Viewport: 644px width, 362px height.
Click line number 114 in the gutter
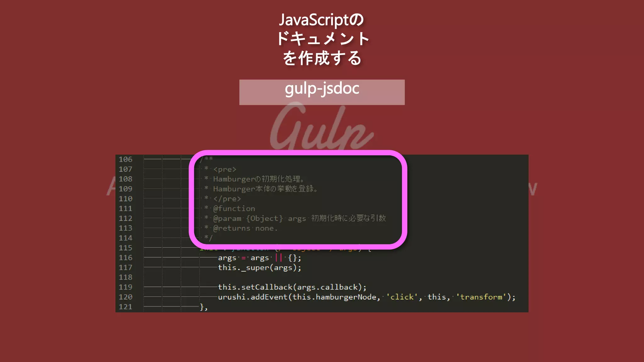(125, 238)
